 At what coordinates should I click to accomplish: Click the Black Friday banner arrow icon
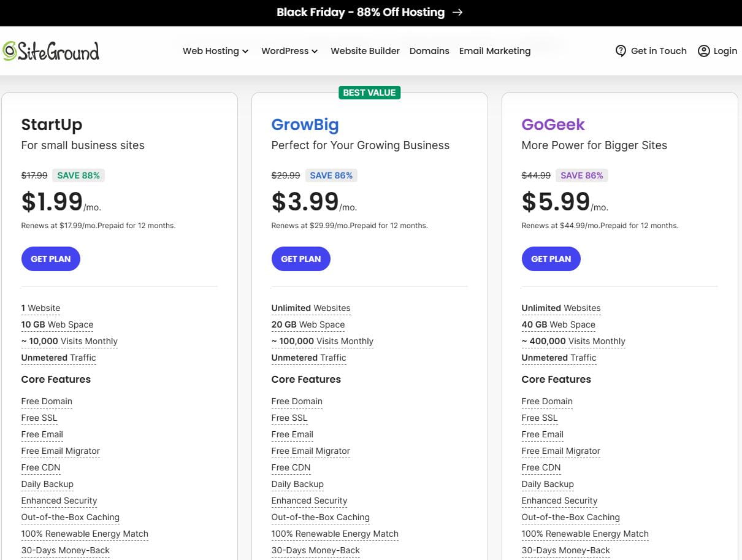click(x=457, y=12)
